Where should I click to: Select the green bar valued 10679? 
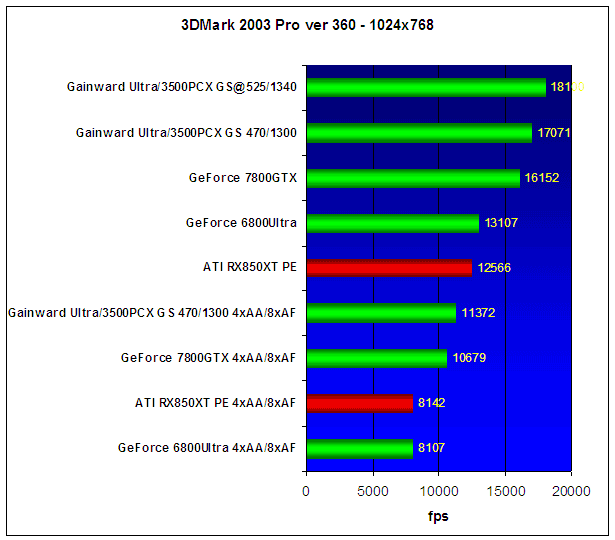pos(377,358)
